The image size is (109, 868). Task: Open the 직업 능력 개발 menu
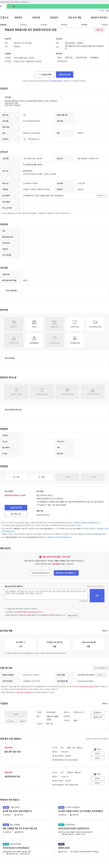[74, 18]
